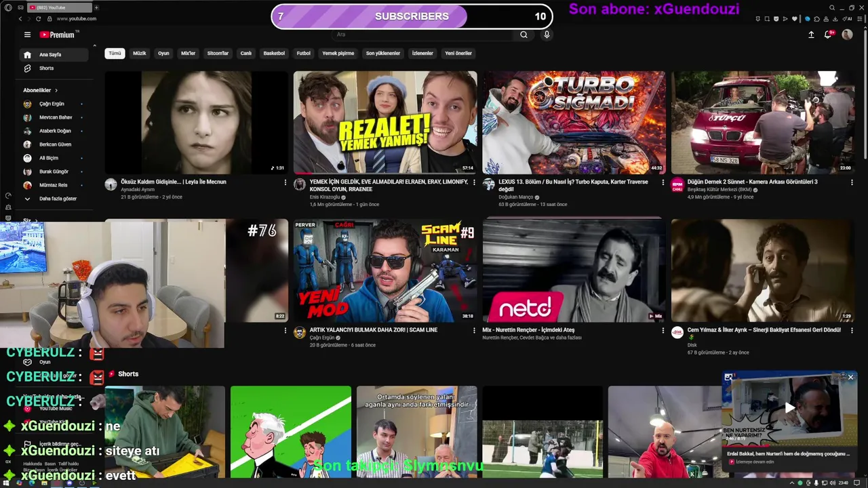Select the Müzik filter chip
Image resolution: width=868 pixels, height=488 pixels.
[140, 53]
